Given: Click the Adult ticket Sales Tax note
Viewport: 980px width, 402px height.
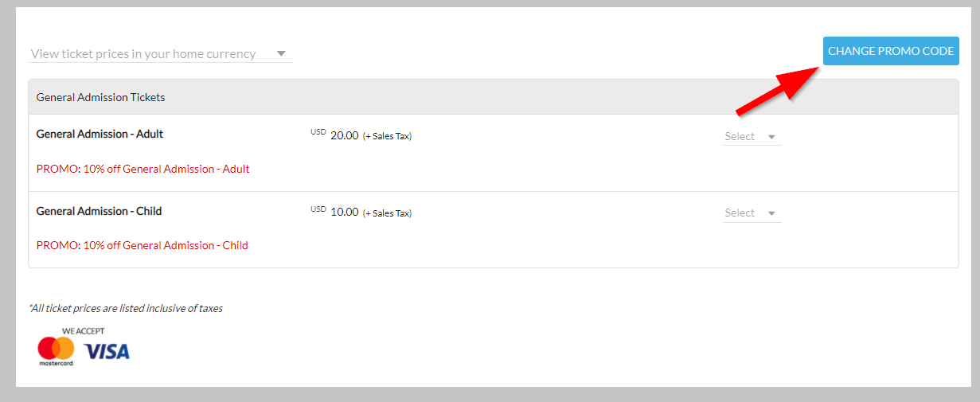Looking at the screenshot, I should coord(387,136).
